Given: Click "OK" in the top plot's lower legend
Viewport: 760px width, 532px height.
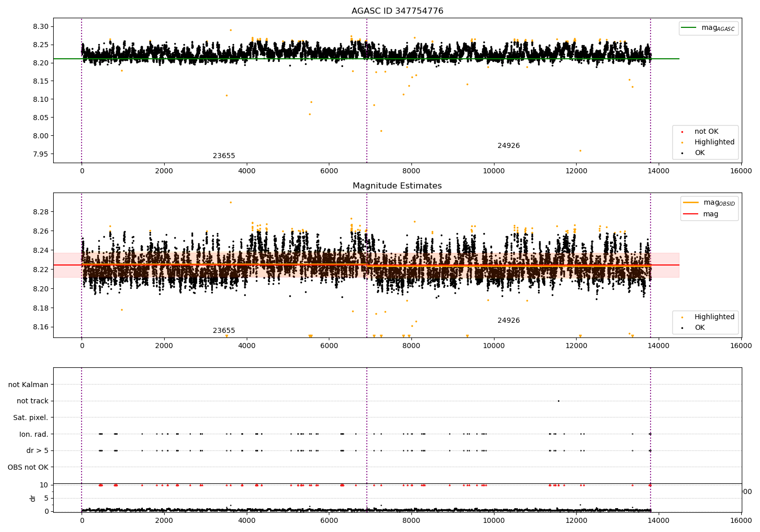Looking at the screenshot, I should [700, 153].
